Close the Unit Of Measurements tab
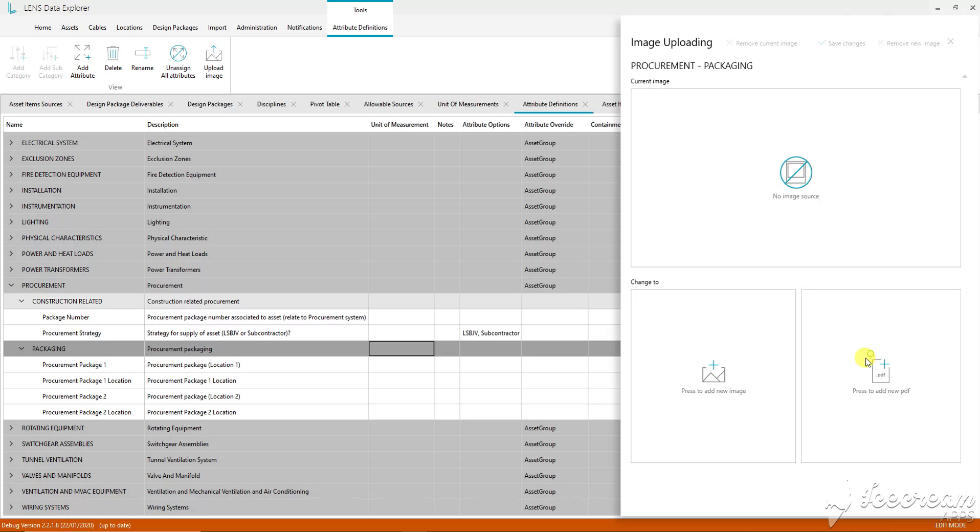Image resolution: width=980 pixels, height=532 pixels. click(506, 104)
